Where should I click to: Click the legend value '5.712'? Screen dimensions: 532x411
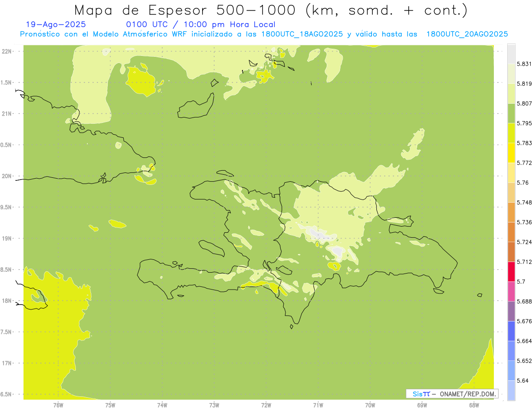point(524,262)
